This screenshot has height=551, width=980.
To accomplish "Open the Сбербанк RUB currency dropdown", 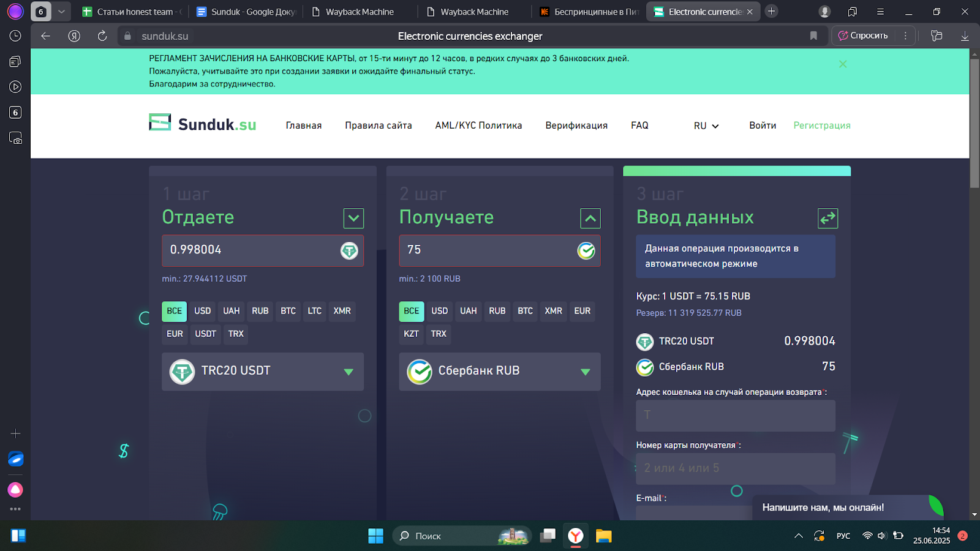I will point(500,372).
